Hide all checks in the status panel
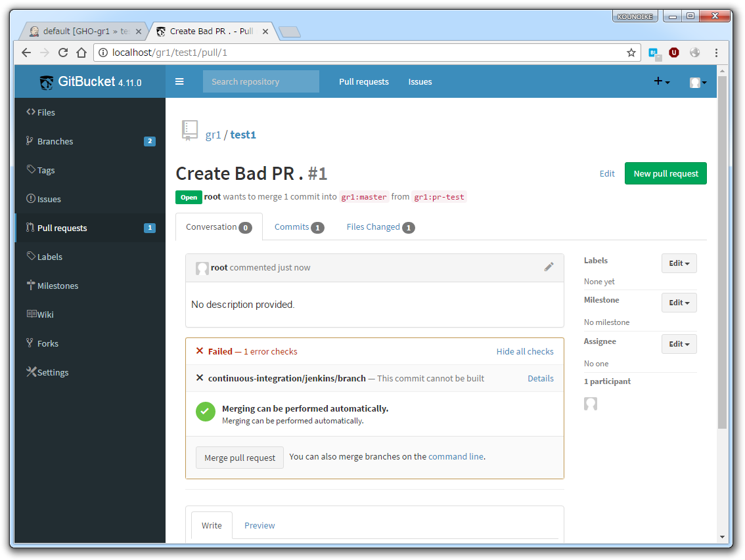The width and height of the screenshot is (745, 560). pos(524,351)
